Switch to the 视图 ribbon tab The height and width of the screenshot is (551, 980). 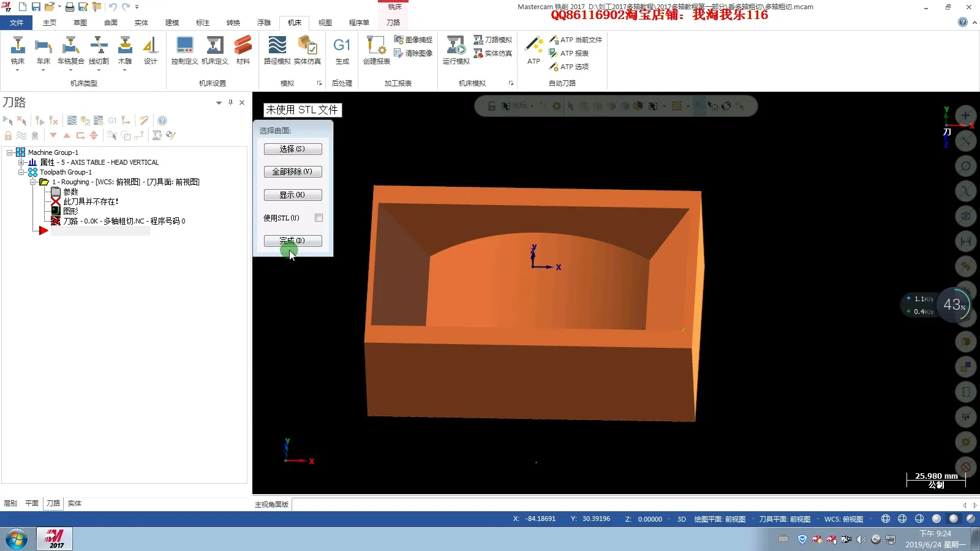click(325, 23)
